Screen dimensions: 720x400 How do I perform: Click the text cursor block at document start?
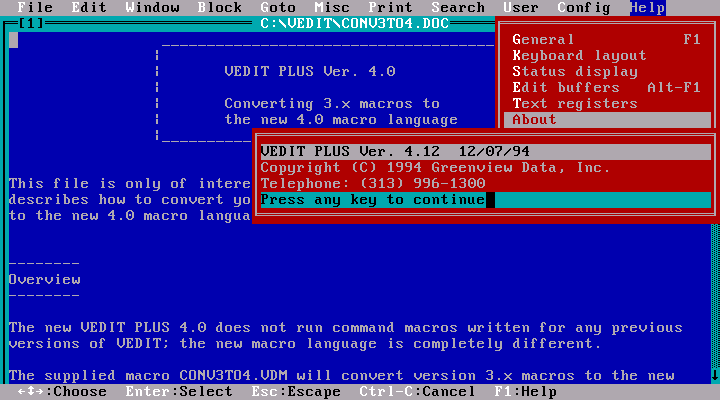pos(13,40)
